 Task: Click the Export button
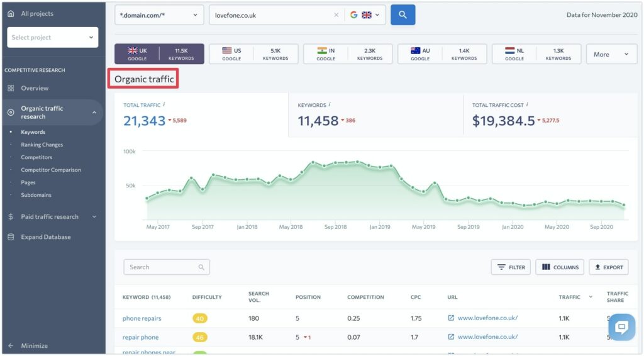tap(609, 267)
